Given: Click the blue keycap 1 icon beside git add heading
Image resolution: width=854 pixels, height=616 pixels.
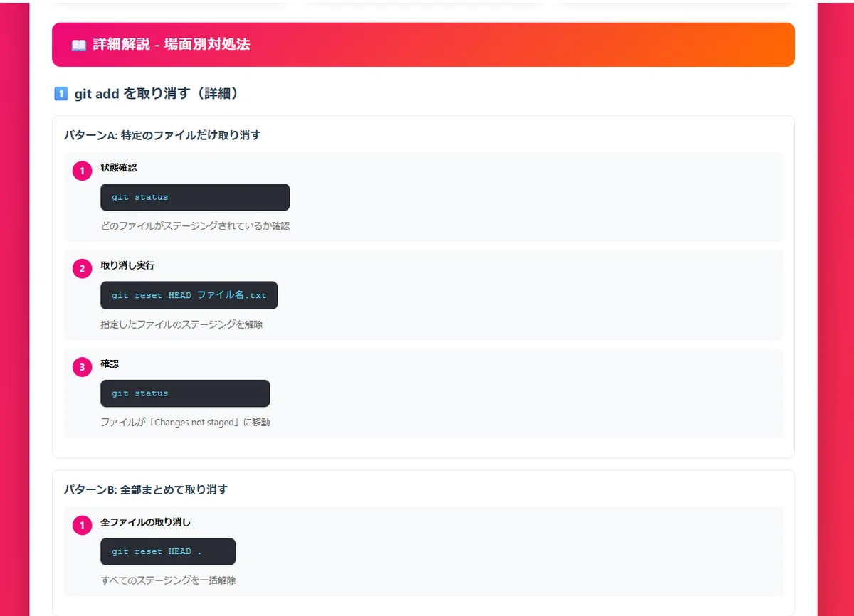Looking at the screenshot, I should tap(61, 94).
